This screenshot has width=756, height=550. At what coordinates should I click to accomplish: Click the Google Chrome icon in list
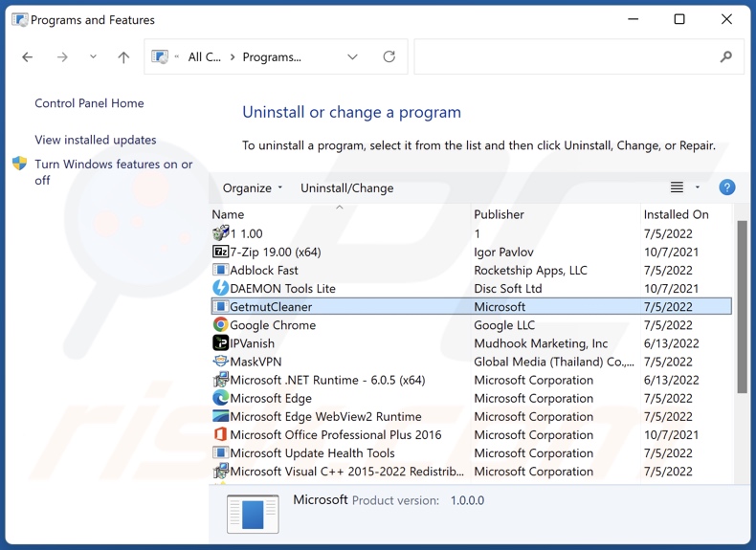pyautogui.click(x=220, y=325)
